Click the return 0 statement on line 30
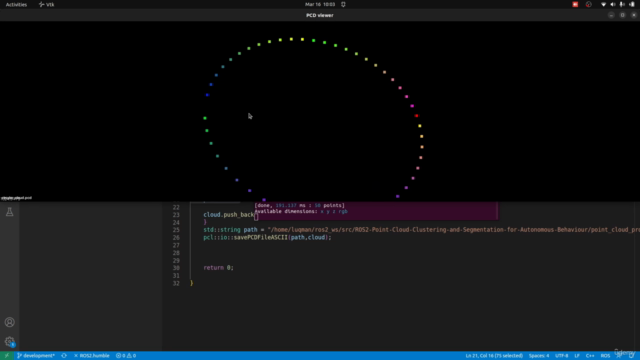 pos(218,268)
